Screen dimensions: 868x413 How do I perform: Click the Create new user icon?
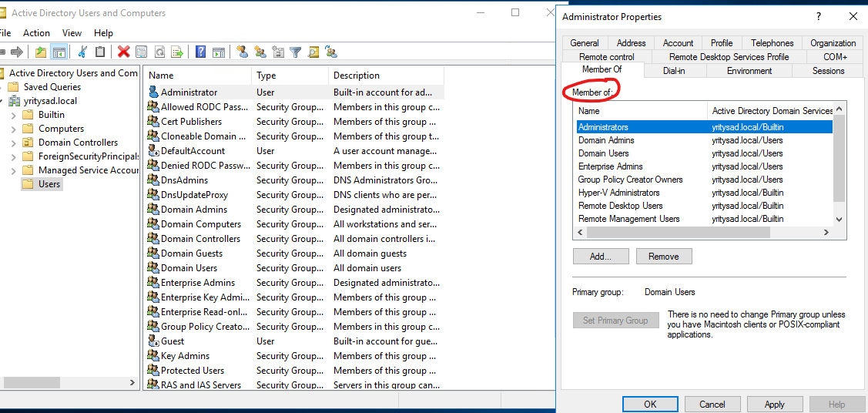click(x=242, y=52)
